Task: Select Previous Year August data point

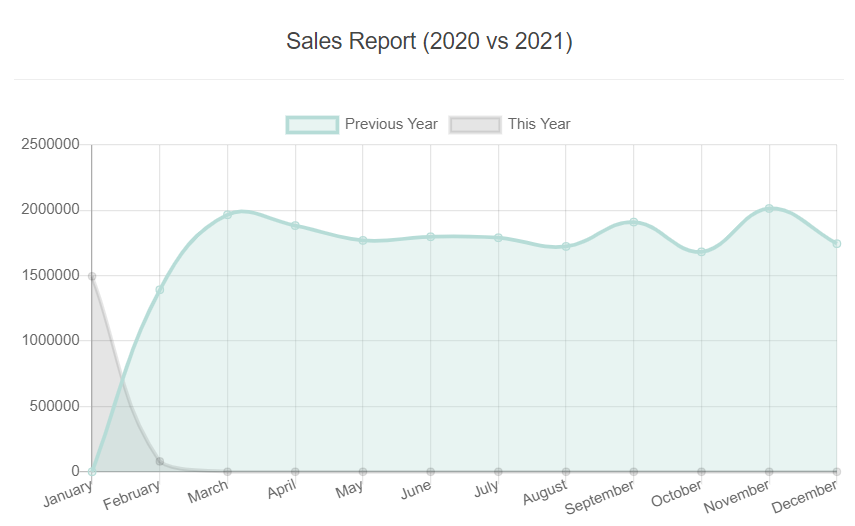Action: pyautogui.click(x=566, y=246)
